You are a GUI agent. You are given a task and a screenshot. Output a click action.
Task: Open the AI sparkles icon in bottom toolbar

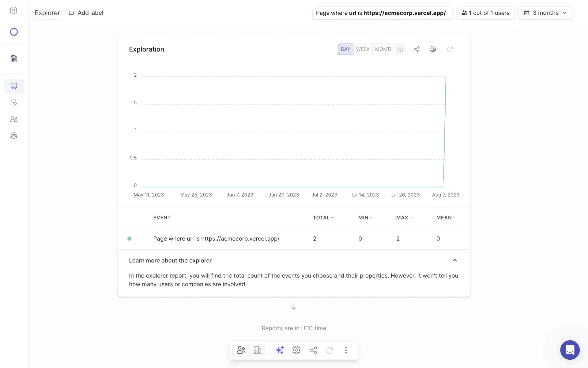click(280, 350)
